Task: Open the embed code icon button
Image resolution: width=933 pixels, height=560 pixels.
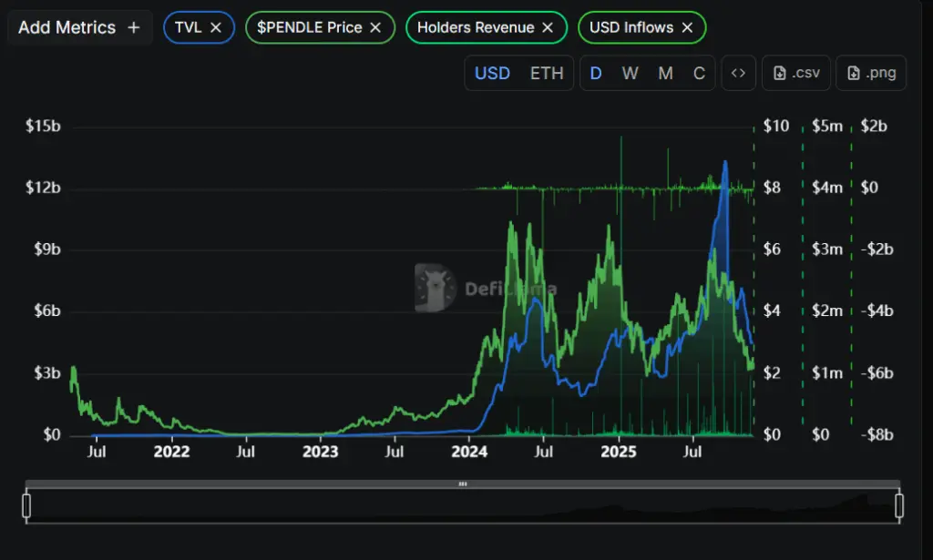Action: [739, 73]
